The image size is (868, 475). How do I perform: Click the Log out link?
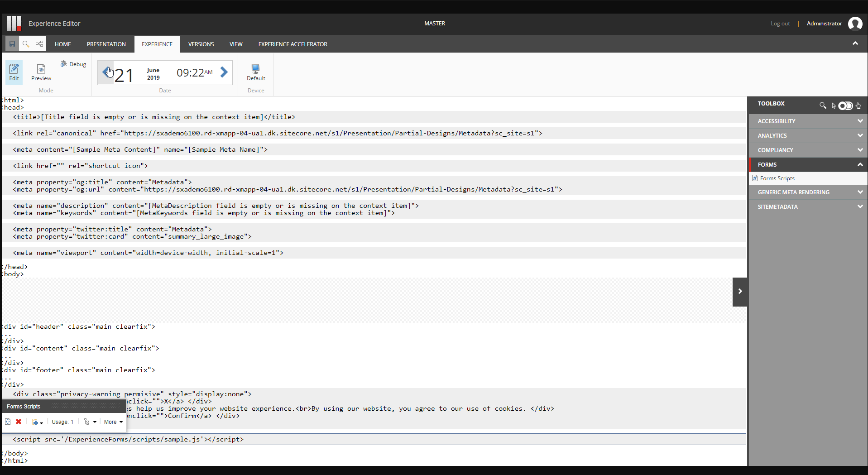pos(780,24)
